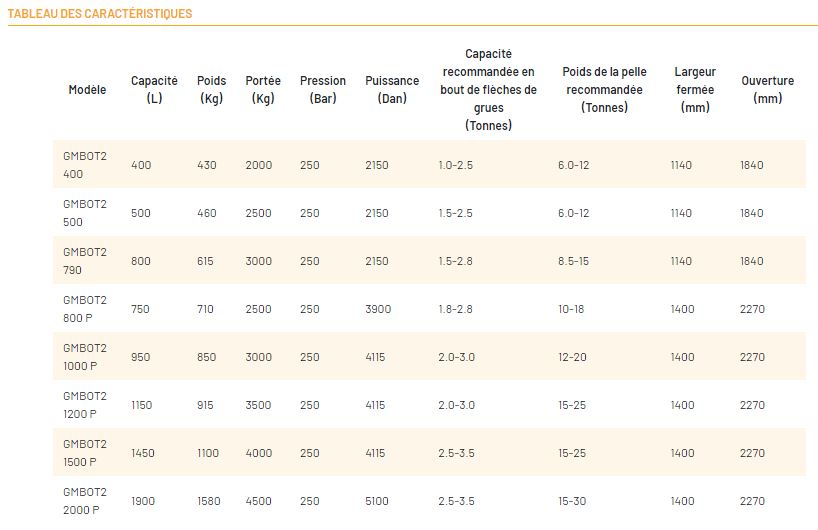Click the Poids (Kg) column header
This screenshot has height=530, width=818.
pos(211,90)
